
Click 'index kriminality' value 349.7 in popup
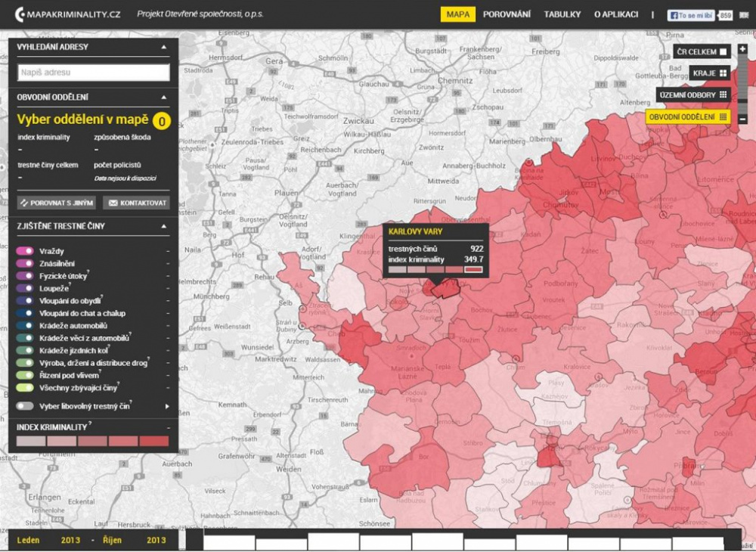[x=473, y=259]
